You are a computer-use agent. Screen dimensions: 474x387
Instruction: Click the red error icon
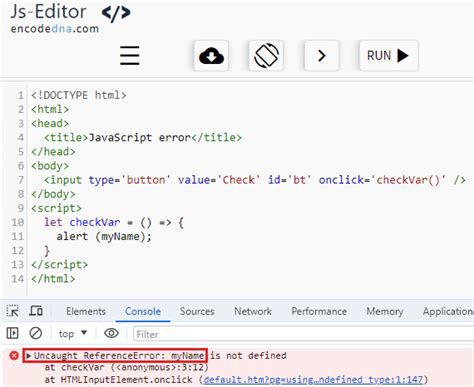coord(14,355)
